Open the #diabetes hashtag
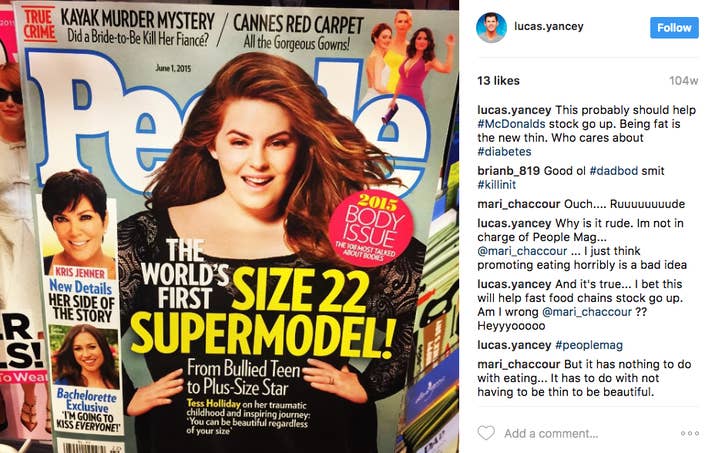 (x=504, y=151)
